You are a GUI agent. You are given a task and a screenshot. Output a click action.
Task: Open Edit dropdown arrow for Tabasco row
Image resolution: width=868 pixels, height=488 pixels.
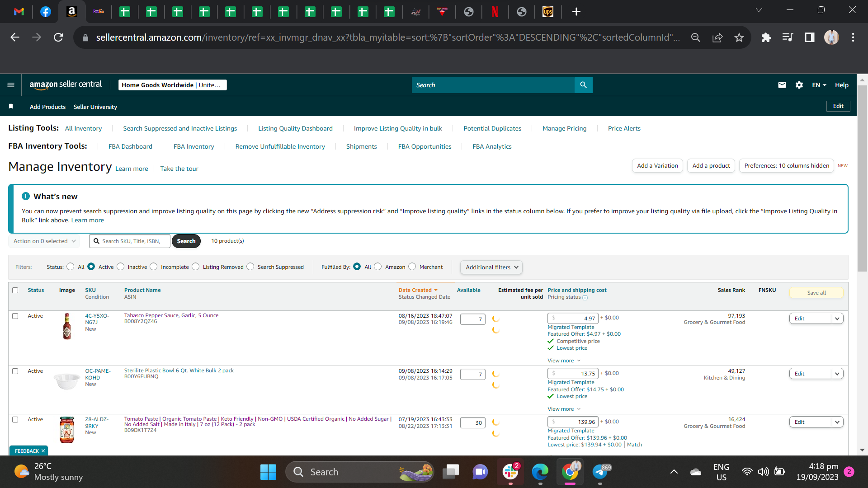pos(837,319)
